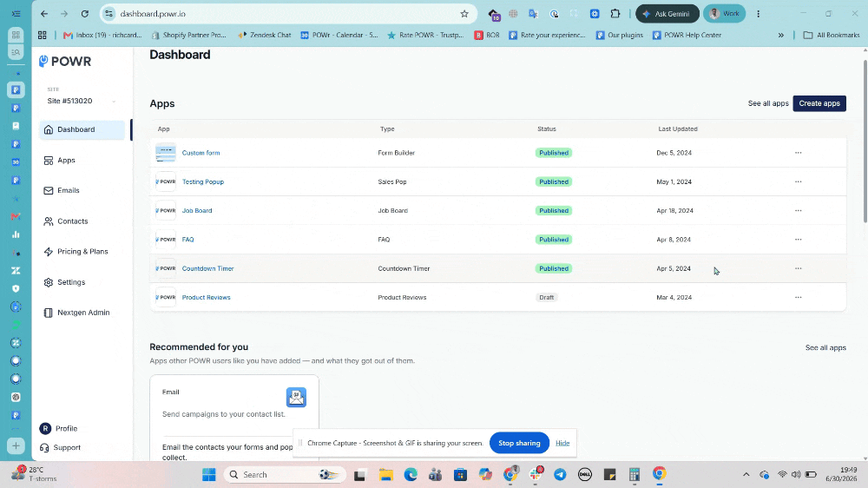The width and height of the screenshot is (868, 488).
Task: Click the browser forward arrow
Action: [x=64, y=14]
